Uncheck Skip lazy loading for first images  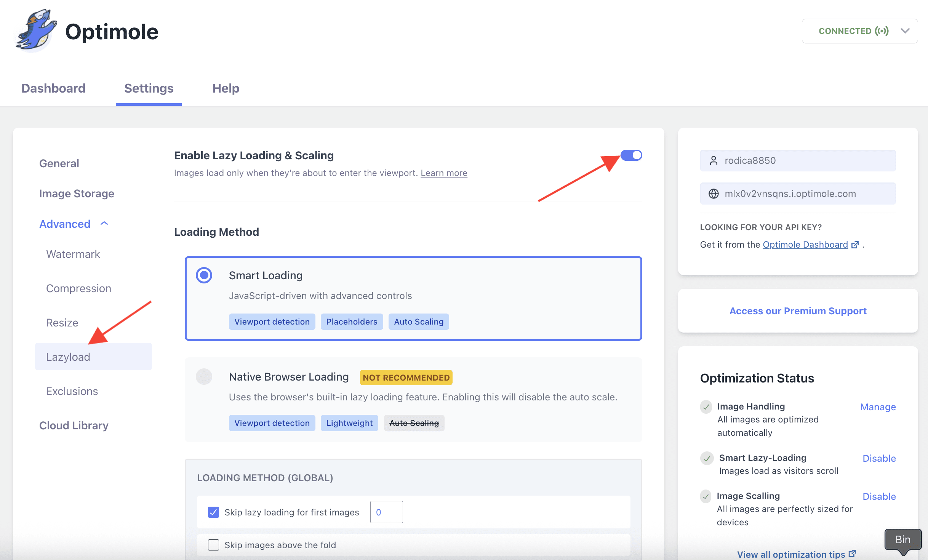click(213, 512)
